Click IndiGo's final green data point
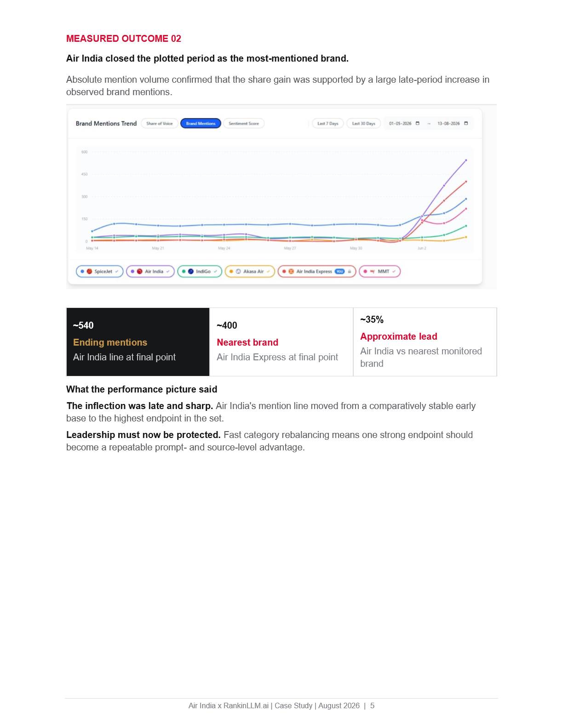Viewport: 563px width, 728px height. (466, 226)
